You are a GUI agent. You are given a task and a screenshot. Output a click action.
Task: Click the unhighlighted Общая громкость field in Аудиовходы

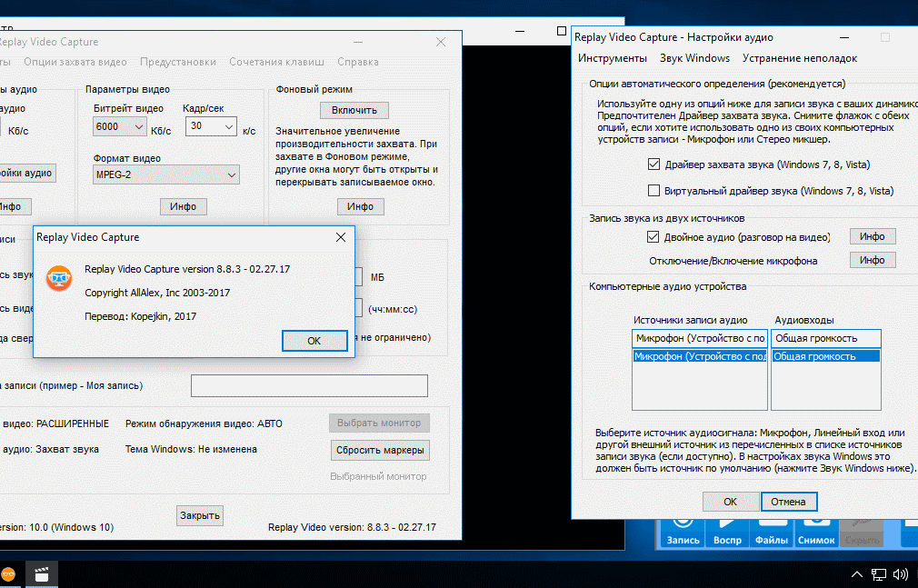point(826,338)
